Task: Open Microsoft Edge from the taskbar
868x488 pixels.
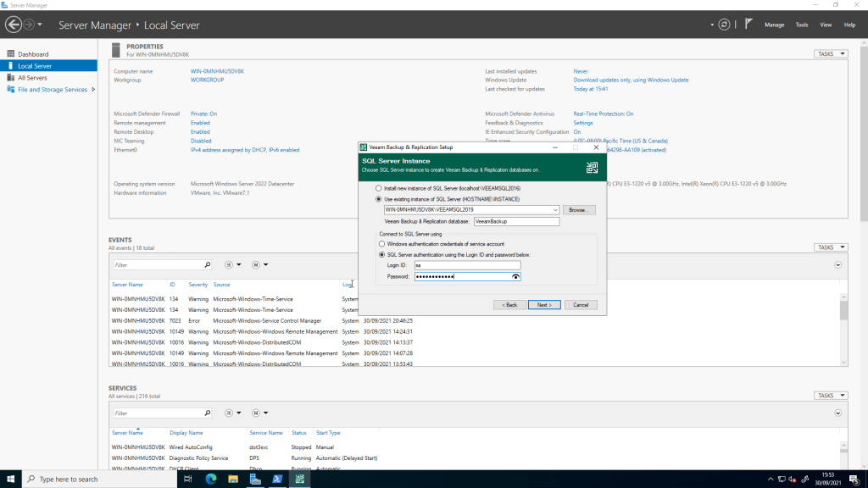Action: [x=211, y=480]
